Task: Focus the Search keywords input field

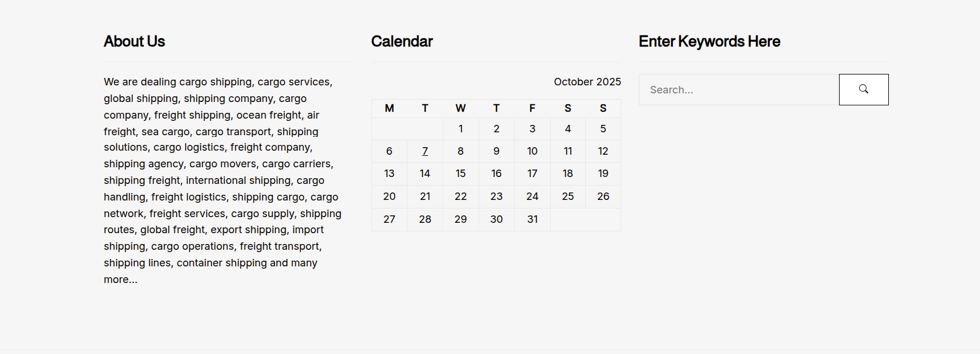Action: [739, 90]
